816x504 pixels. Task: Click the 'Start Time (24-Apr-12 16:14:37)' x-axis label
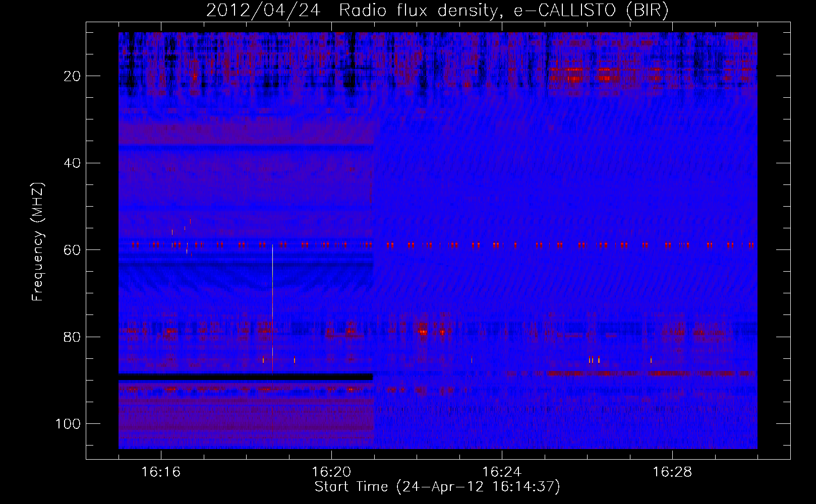pyautogui.click(x=437, y=487)
